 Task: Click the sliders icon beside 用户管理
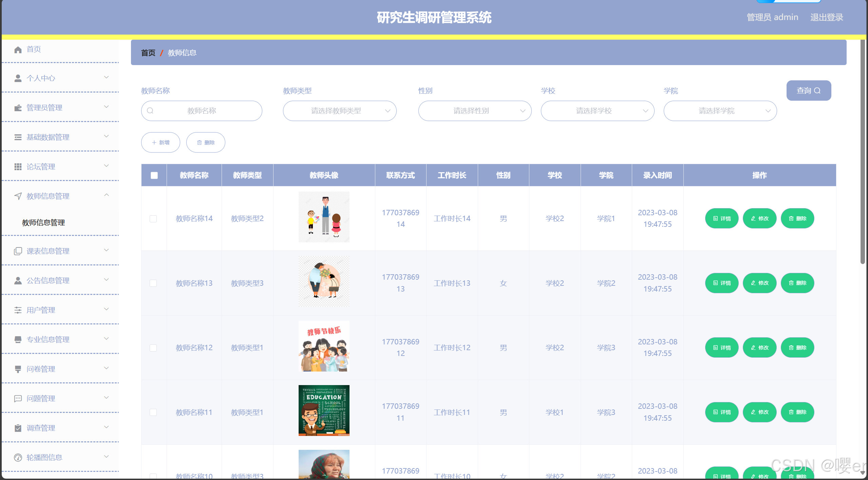click(x=18, y=310)
